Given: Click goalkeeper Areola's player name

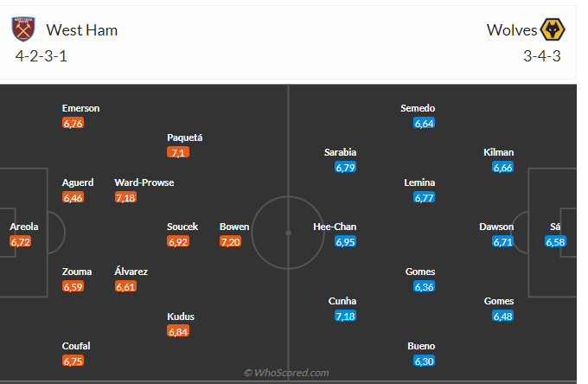Looking at the screenshot, I should 23,227.
